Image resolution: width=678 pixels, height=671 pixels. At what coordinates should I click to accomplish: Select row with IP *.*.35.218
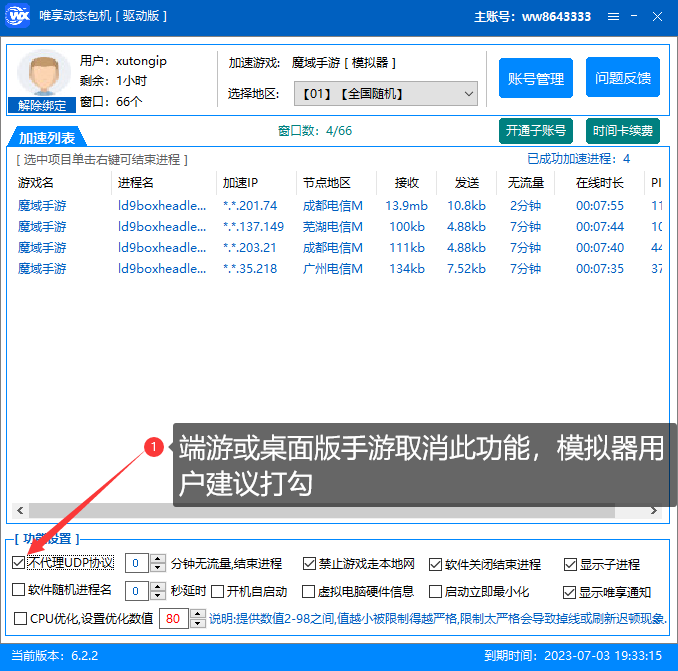tap(339, 268)
